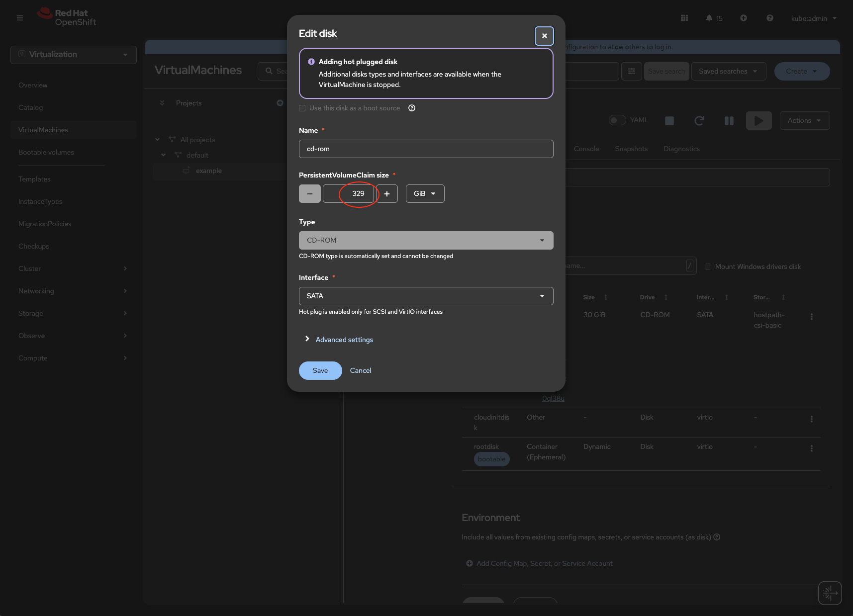Click the Cancel link
The height and width of the screenshot is (616, 853).
point(360,371)
